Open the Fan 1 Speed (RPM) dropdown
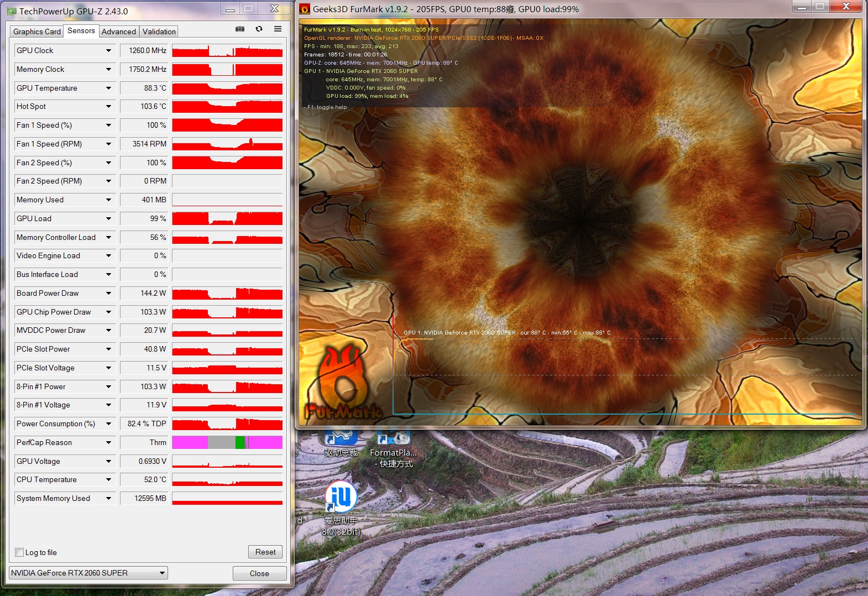This screenshot has height=596, width=868. coord(108,144)
